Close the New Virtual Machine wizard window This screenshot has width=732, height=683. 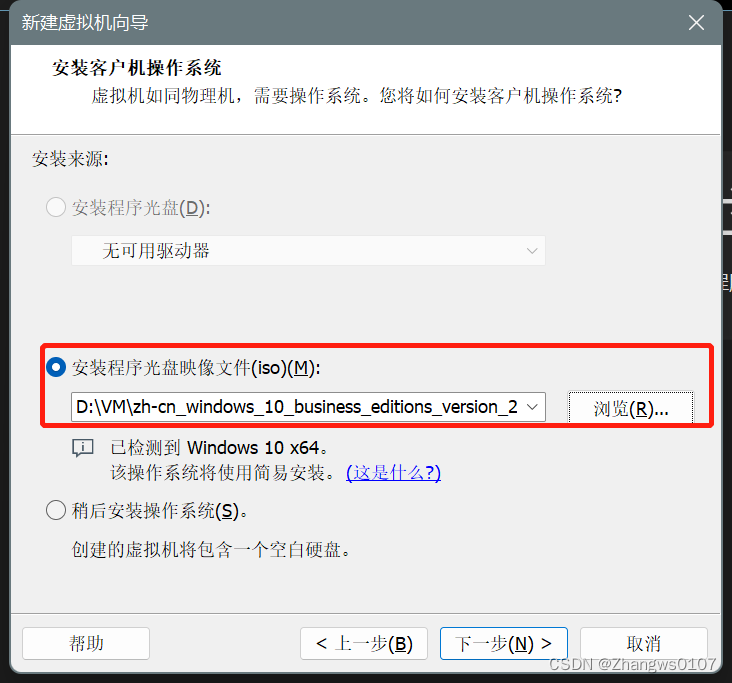[x=696, y=22]
